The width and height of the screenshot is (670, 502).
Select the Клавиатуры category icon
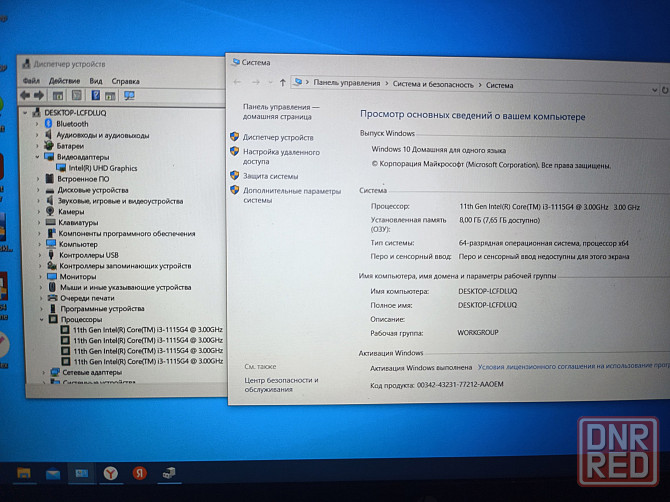[50, 222]
